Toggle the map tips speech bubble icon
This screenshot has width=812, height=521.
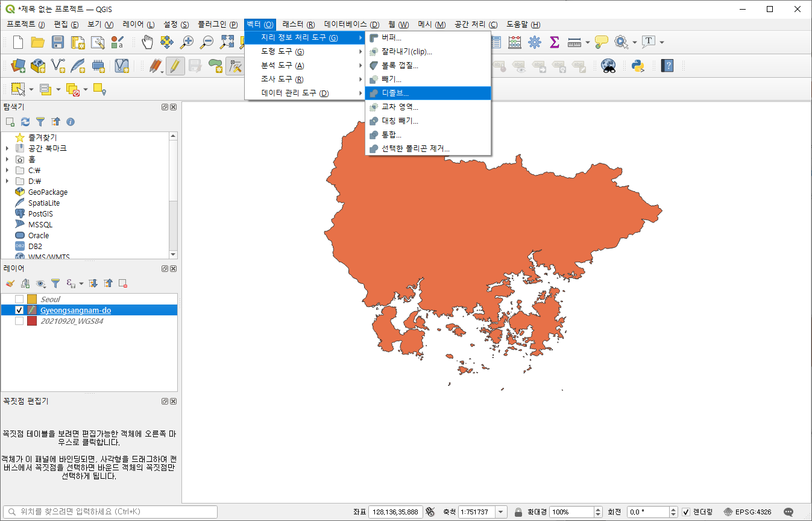coord(601,42)
